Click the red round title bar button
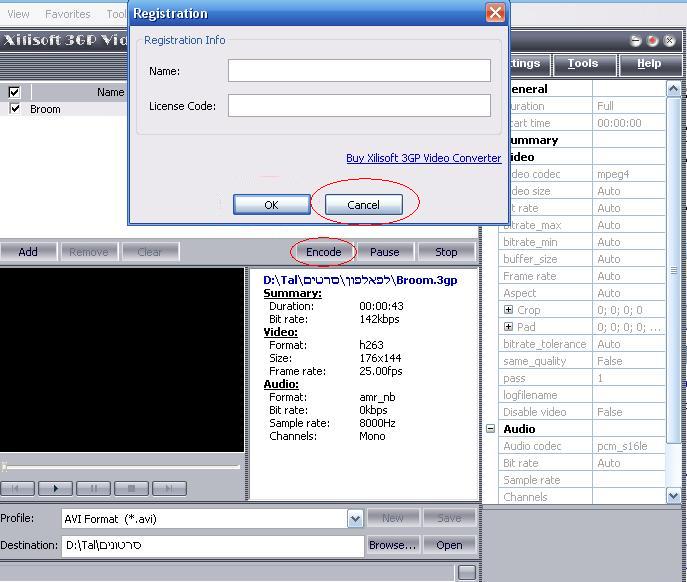The image size is (687, 582). coord(653,41)
